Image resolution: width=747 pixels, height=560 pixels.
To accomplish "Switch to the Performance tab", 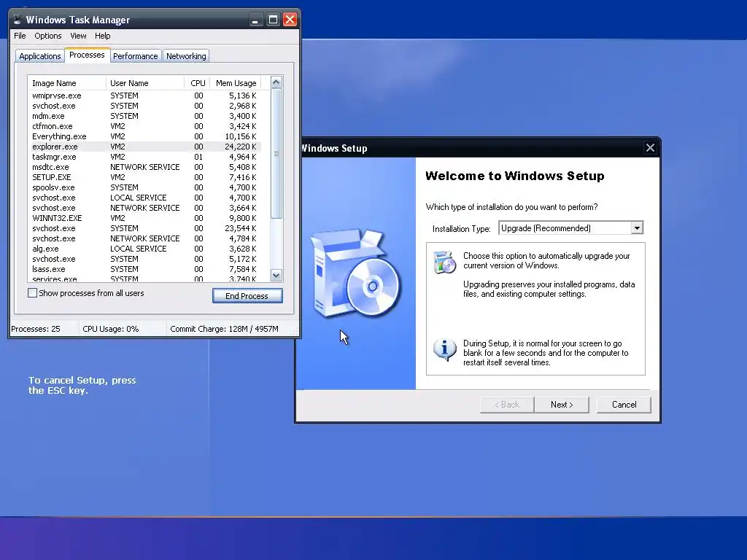I will tap(135, 56).
